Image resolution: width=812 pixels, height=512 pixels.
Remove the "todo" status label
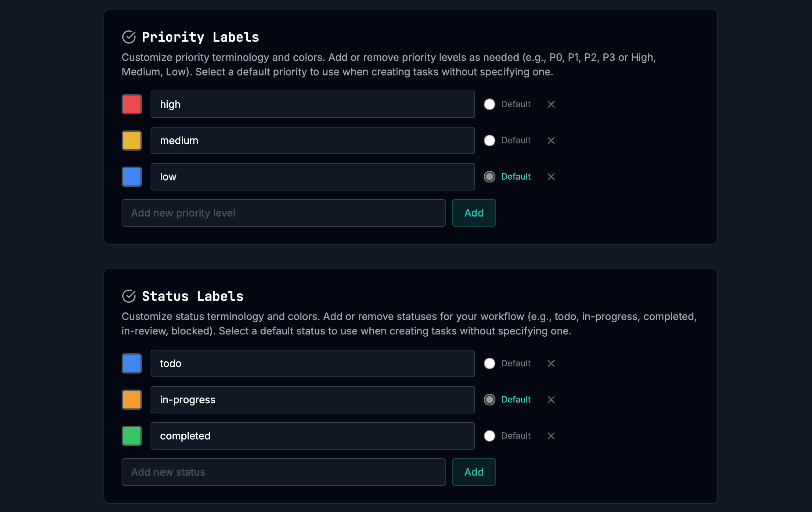(x=551, y=363)
